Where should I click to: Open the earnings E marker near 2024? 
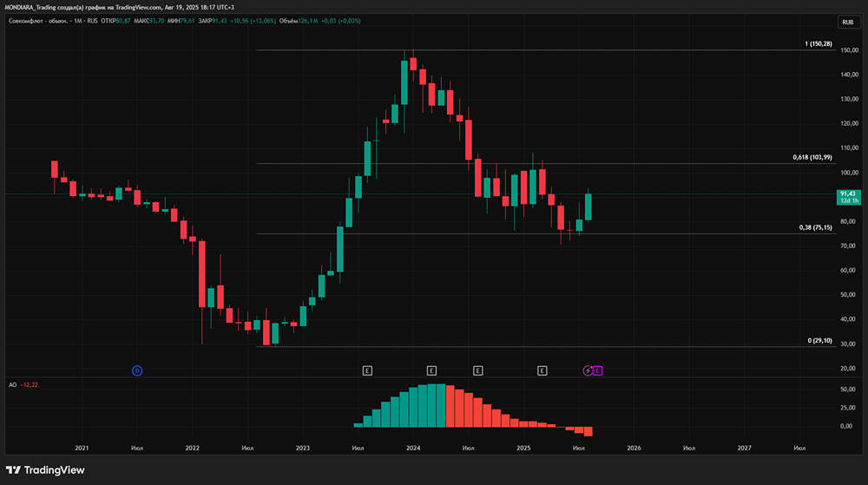431,370
